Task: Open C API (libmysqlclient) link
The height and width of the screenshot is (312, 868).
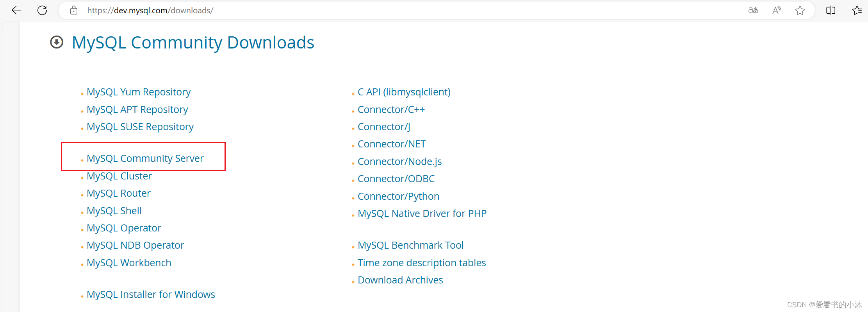Action: coord(404,92)
